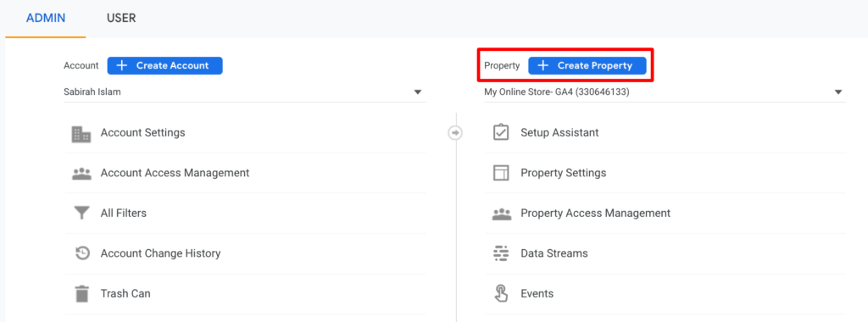Click the Create Account button text
Viewport: 868px width, 322px height.
click(173, 65)
